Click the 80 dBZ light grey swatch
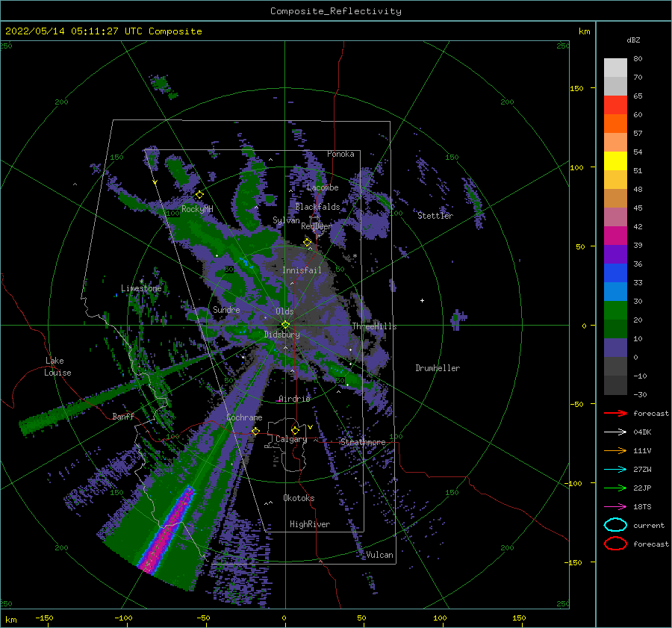Screen dimensions: 672x628 [x=615, y=67]
